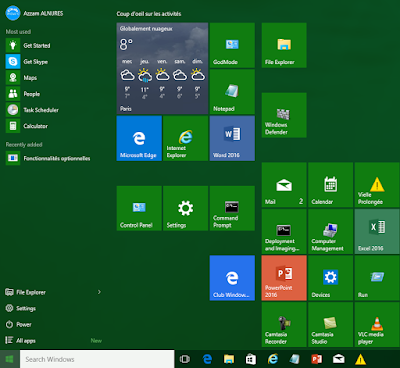Click the warning icon on taskbar
The height and width of the screenshot is (368, 400).
[360, 359]
